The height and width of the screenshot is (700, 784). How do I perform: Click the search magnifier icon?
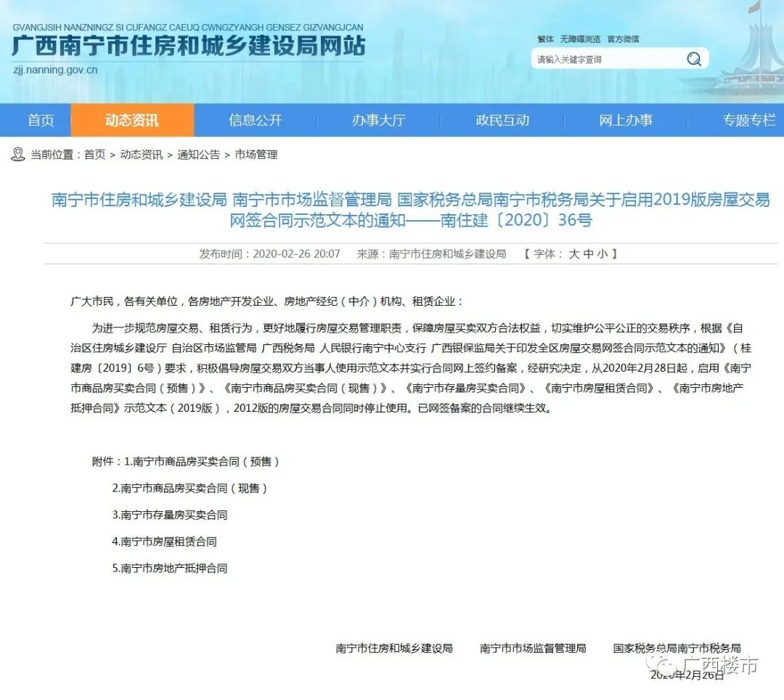(x=694, y=60)
